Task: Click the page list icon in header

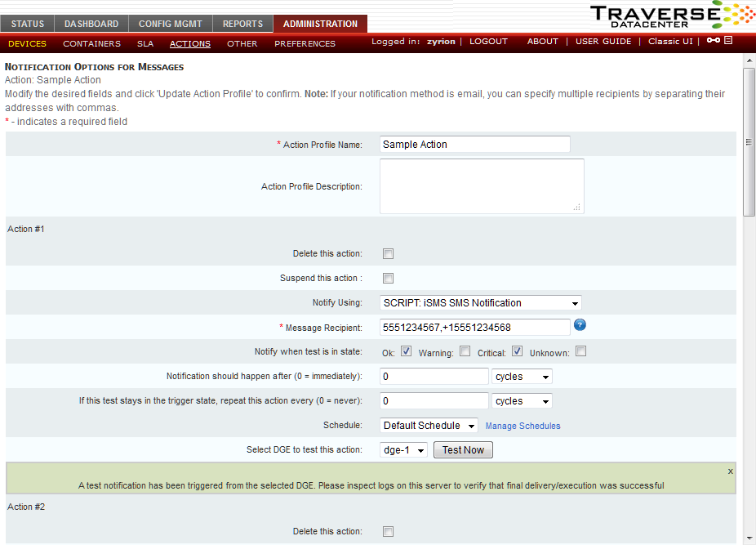Action: (728, 41)
